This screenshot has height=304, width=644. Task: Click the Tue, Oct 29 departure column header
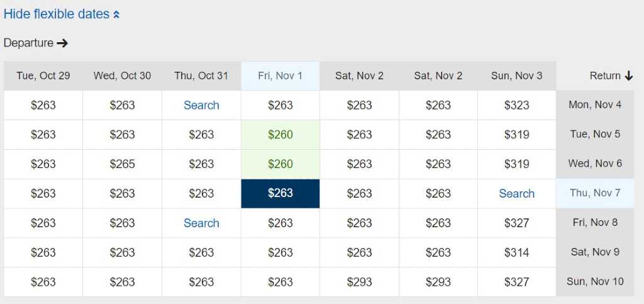[43, 76]
